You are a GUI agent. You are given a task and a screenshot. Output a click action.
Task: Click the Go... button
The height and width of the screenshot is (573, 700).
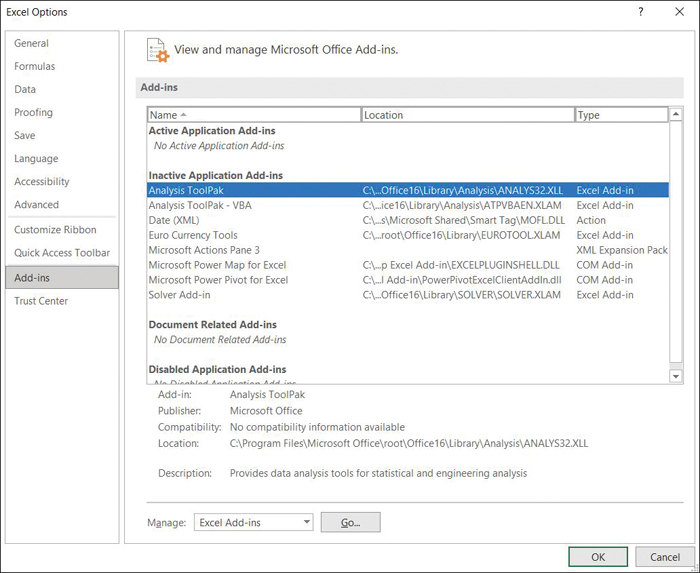(x=350, y=522)
